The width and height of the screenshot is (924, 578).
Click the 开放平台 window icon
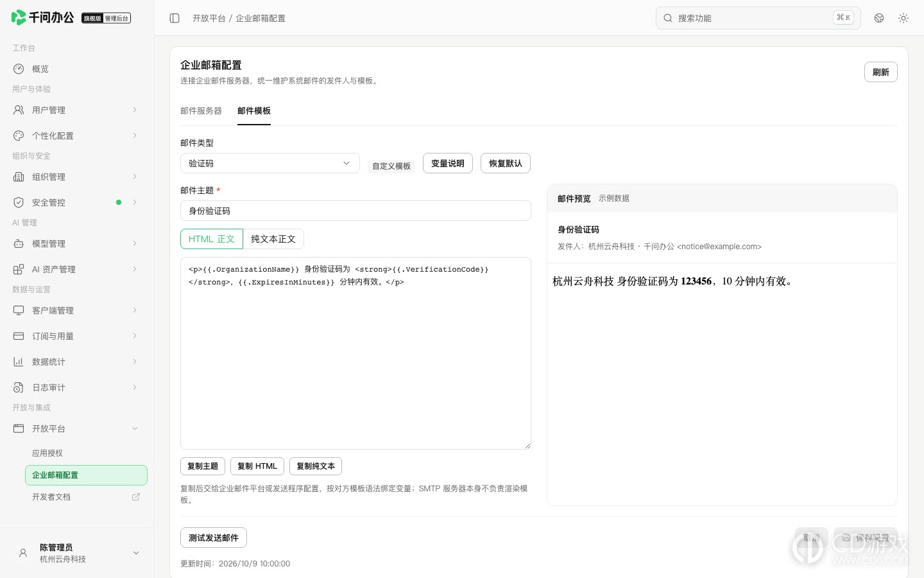(x=19, y=428)
